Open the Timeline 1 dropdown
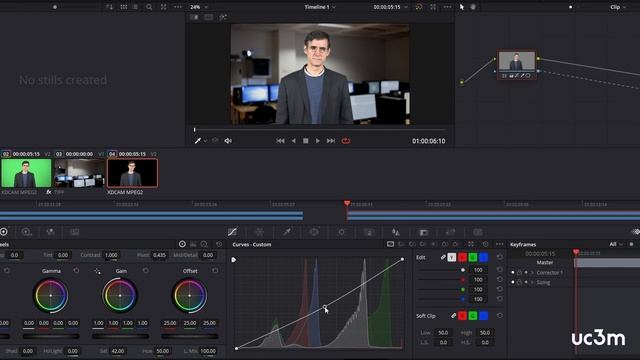Viewport: 640px width, 360px height. (x=334, y=7)
